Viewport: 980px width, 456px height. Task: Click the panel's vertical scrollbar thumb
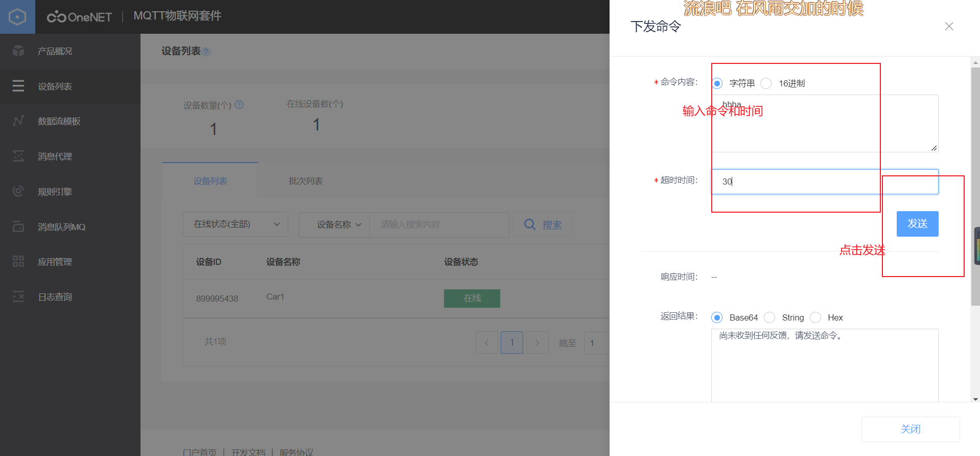(975, 186)
